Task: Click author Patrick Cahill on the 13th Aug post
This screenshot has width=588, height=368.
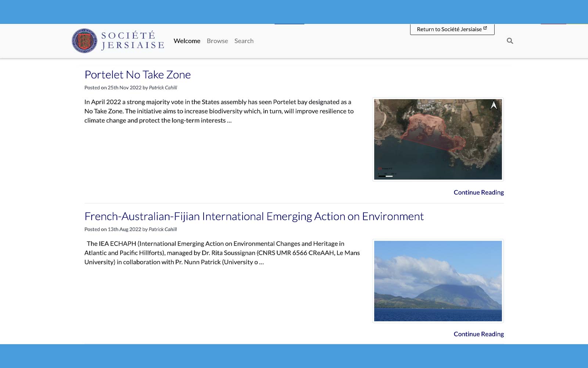Action: (162, 229)
